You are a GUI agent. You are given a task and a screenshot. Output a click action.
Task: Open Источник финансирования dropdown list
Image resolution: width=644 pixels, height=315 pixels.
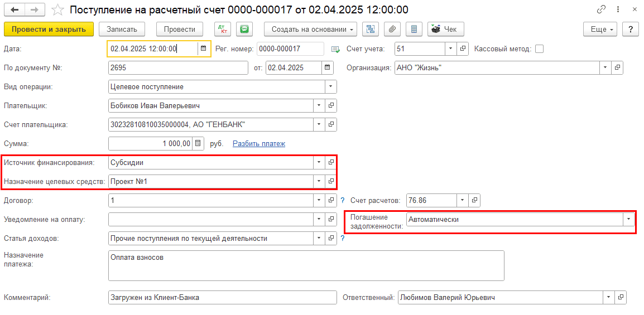319,162
